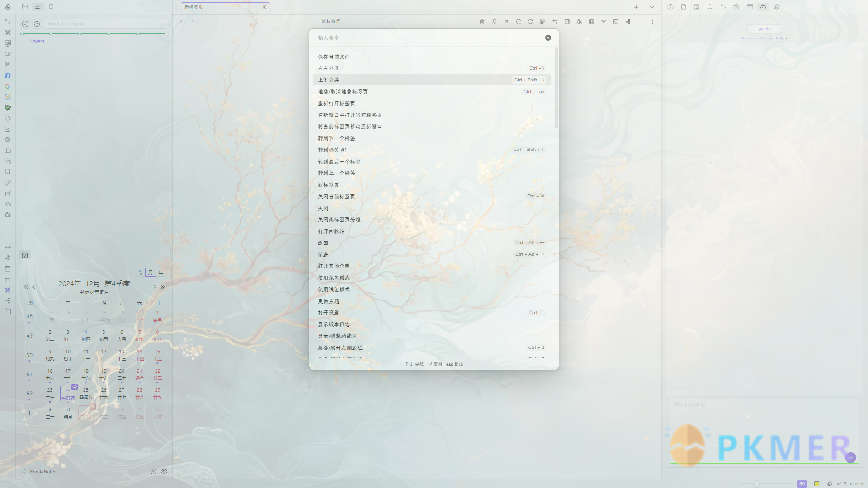Click the pin icon in the note toolbar
Viewport: 868px width, 488px height.
494,22
